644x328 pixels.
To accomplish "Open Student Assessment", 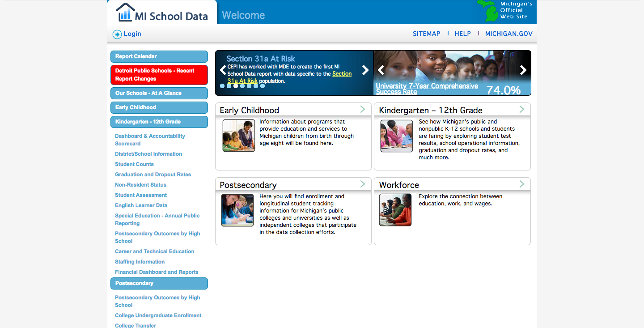I will (x=141, y=195).
